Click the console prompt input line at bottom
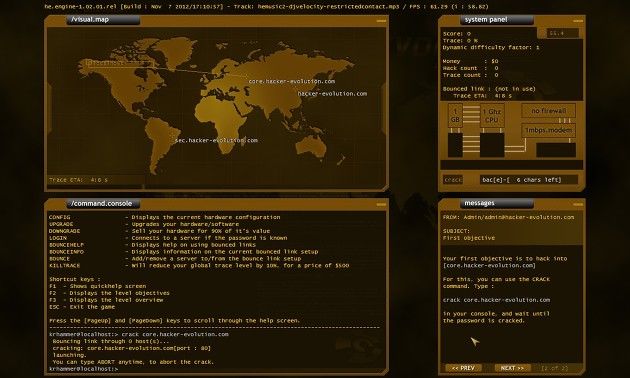630x378 pixels. [84, 369]
